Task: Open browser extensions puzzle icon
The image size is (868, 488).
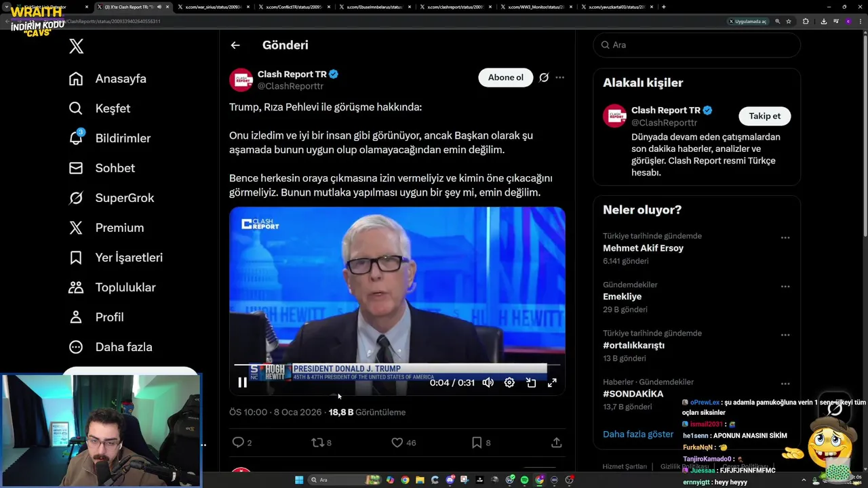Action: click(x=806, y=21)
